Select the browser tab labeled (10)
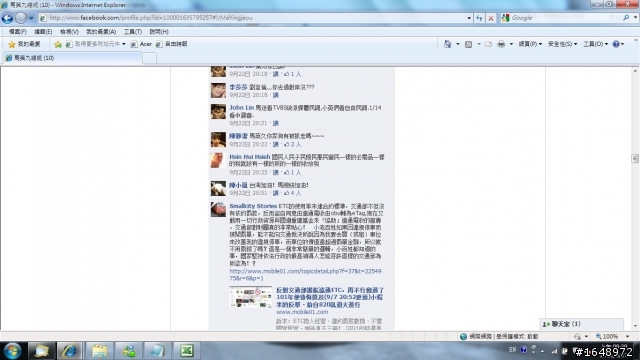The width and height of the screenshot is (640, 360). 72,58
